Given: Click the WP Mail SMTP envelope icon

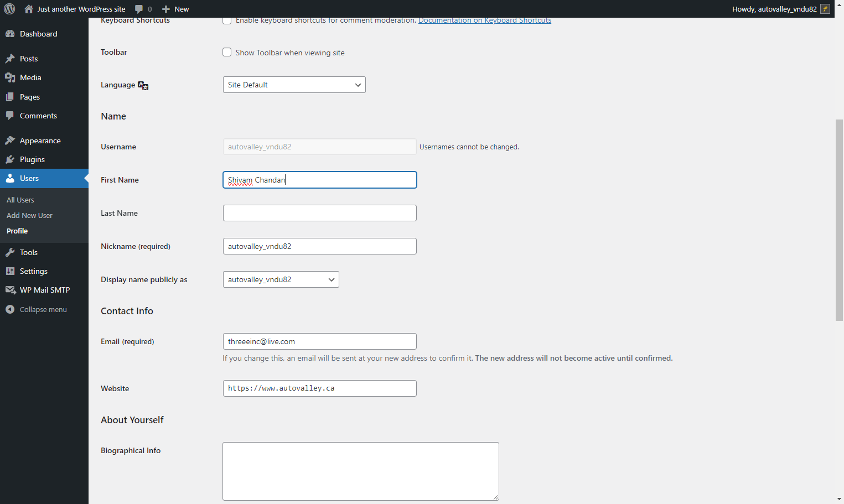Looking at the screenshot, I should 10,290.
